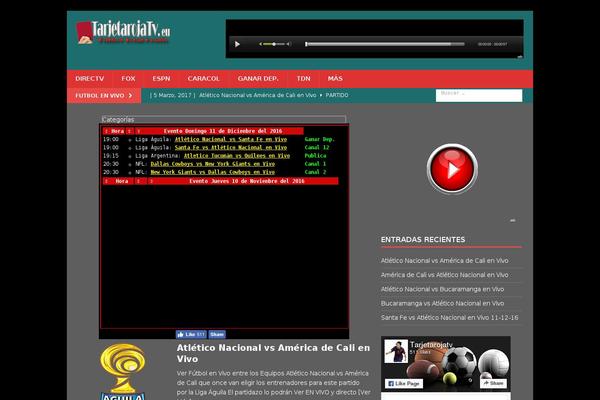Screen dimensions: 600x400
Task: Open recent entry Atlético Nacional vs Bucaramanga en Vivo
Action: click(442, 289)
